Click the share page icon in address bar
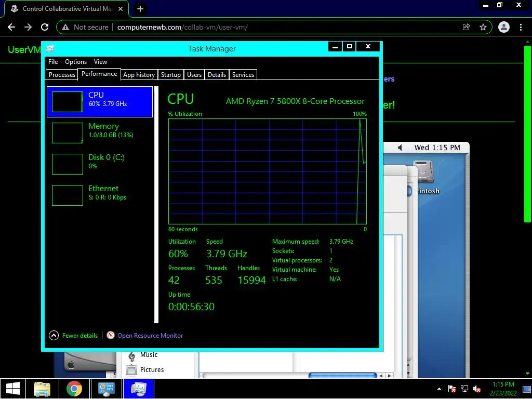The image size is (532, 399). click(467, 27)
